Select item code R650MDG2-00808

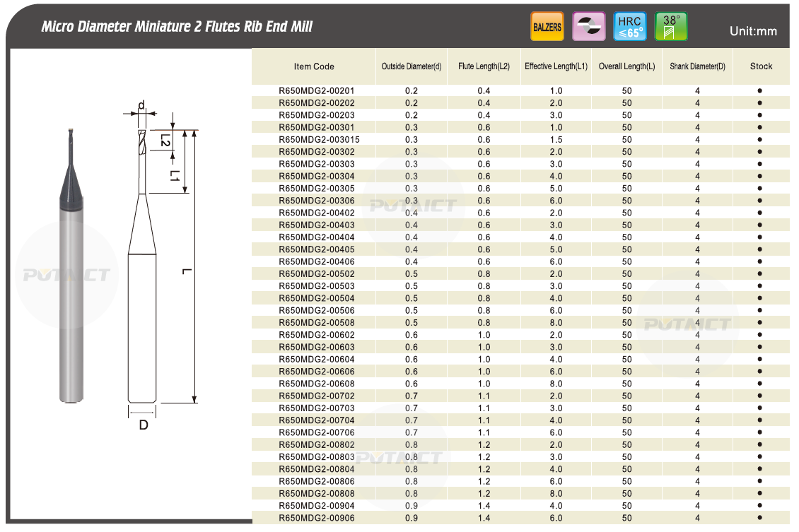317,494
